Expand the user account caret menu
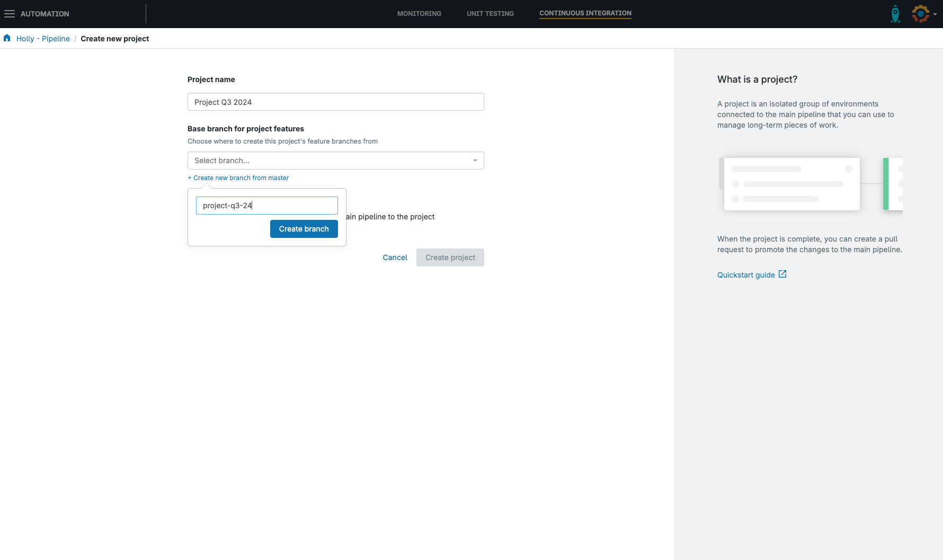 [935, 14]
